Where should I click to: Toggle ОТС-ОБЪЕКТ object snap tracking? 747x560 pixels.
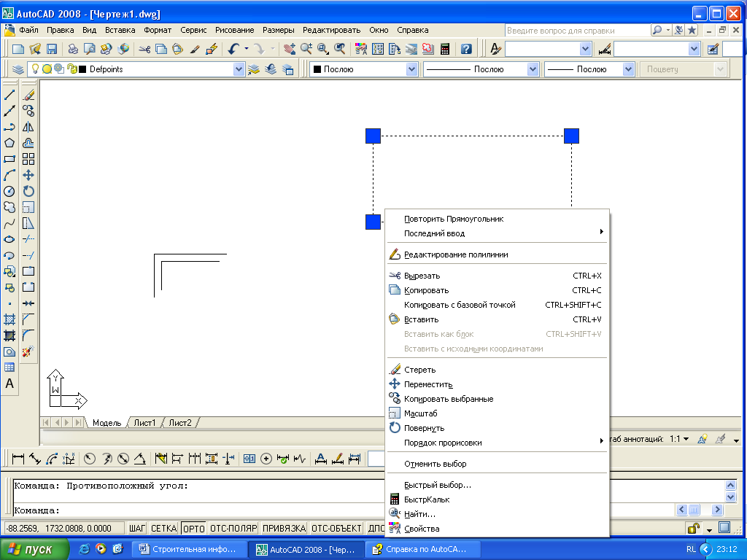[337, 529]
